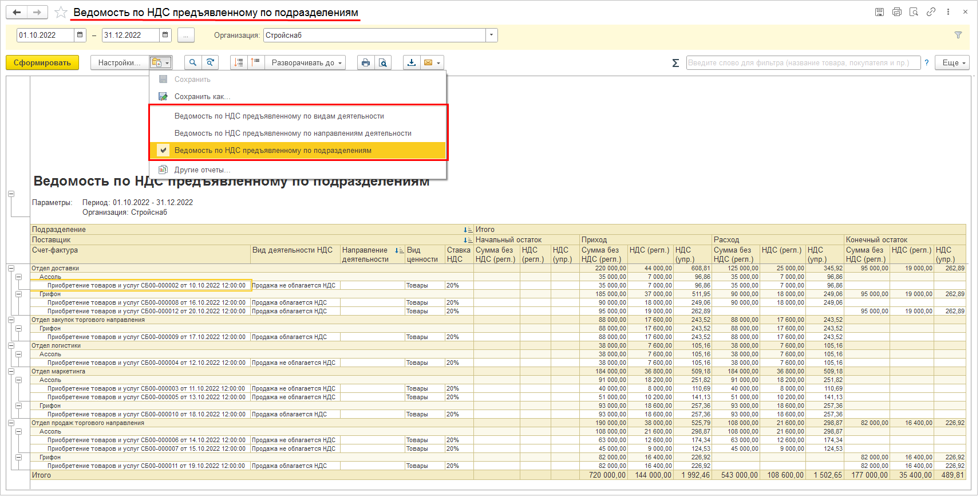
Task: Open the Настройки... button
Action: 119,63
